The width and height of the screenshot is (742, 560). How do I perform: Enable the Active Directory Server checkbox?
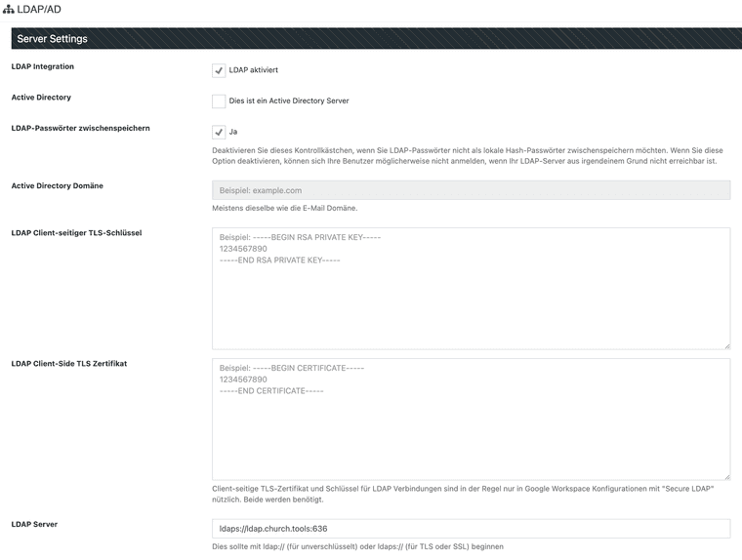click(219, 100)
